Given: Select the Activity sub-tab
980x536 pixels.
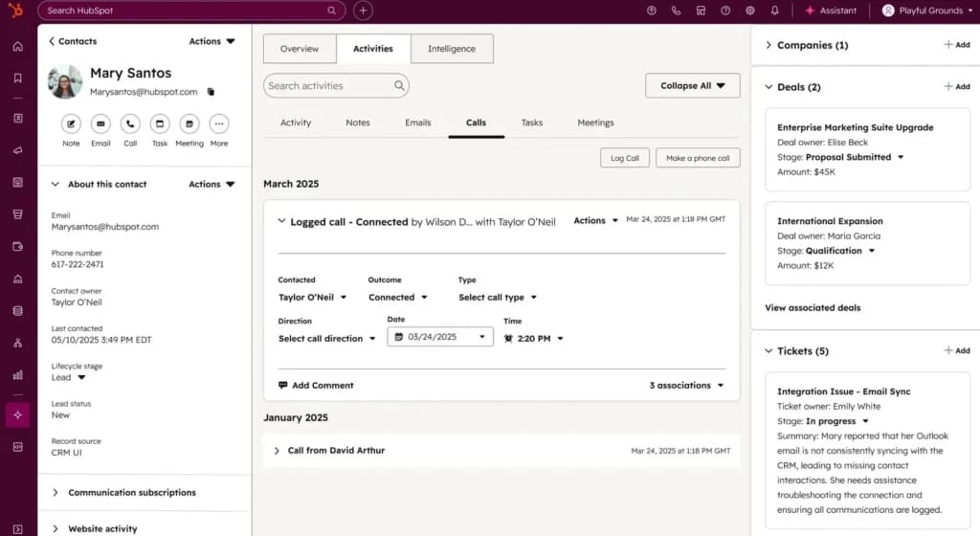Looking at the screenshot, I should point(296,123).
